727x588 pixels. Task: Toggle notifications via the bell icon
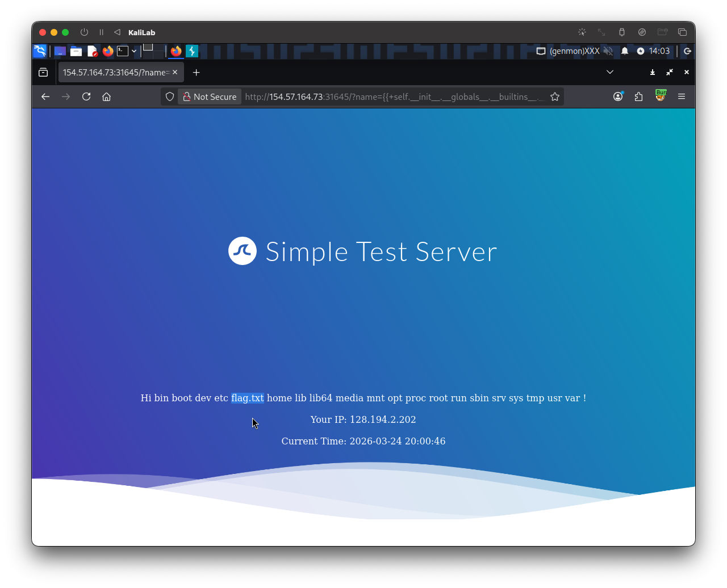(624, 51)
